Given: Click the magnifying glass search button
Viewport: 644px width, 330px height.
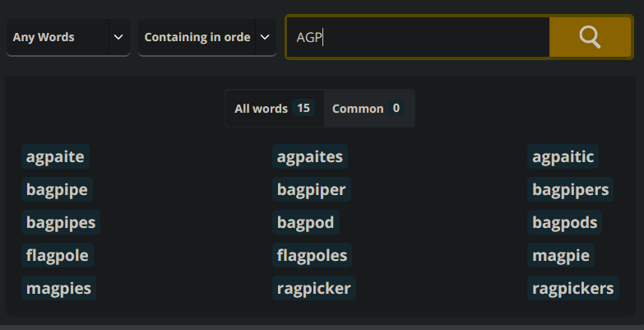Looking at the screenshot, I should coord(590,37).
